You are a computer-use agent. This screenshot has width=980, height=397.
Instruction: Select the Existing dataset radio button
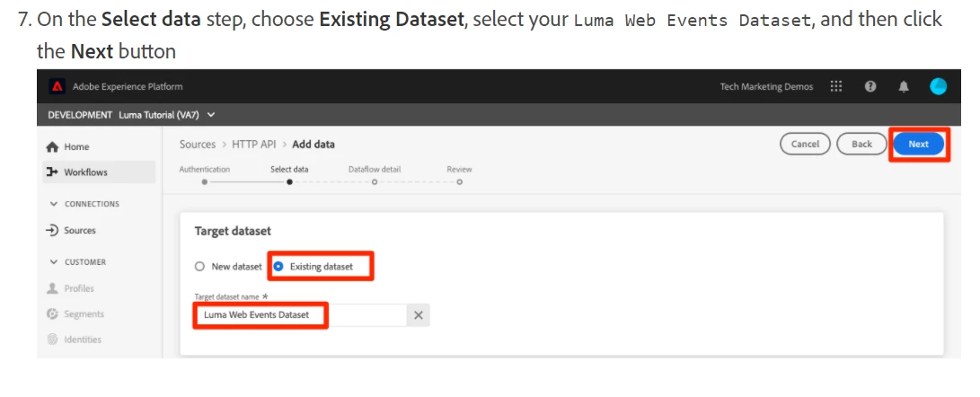(x=278, y=267)
